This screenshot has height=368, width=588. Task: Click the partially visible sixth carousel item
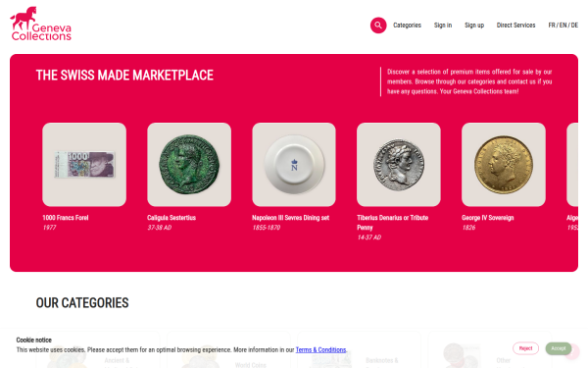(x=572, y=165)
